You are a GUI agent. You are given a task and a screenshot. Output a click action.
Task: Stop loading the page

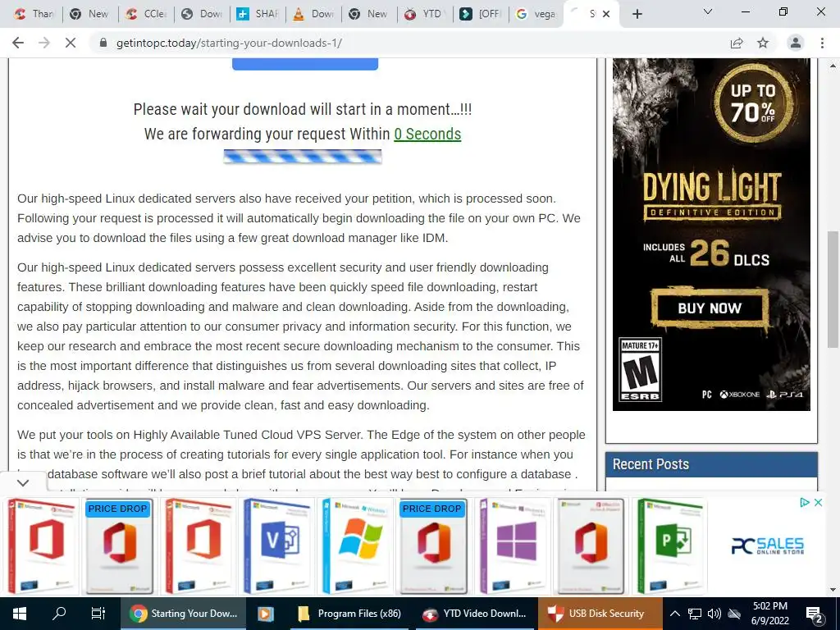pyautogui.click(x=71, y=43)
